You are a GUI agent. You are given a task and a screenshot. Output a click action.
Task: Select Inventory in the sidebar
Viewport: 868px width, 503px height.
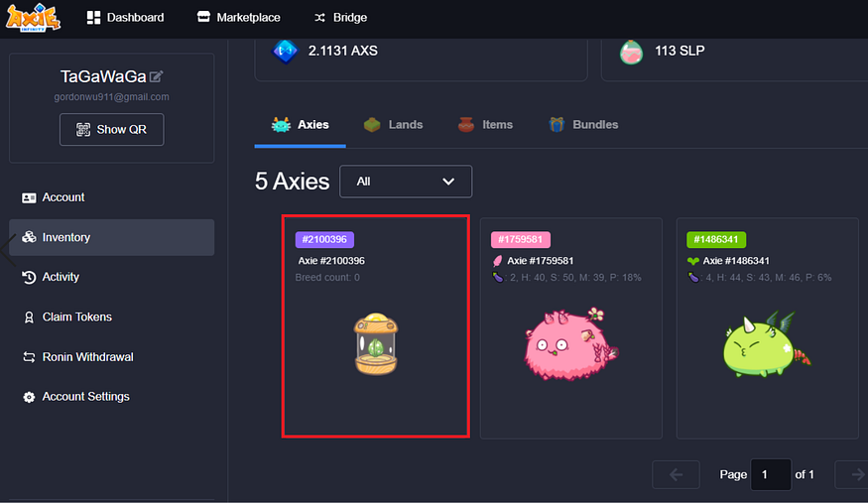[x=112, y=237]
